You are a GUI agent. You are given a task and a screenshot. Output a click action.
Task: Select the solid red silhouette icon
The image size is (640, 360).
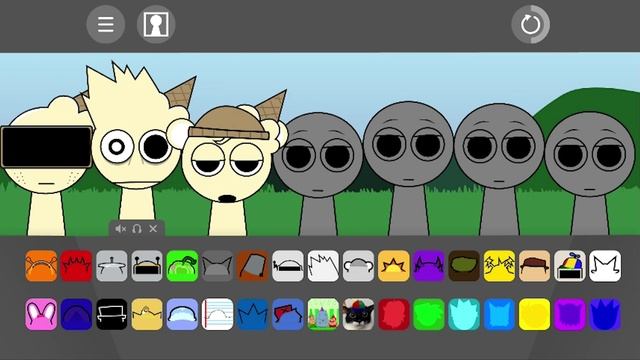(x=393, y=314)
